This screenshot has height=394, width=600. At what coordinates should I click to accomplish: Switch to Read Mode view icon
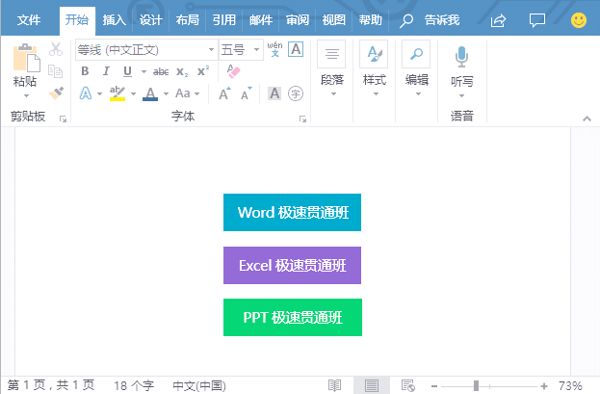pyautogui.click(x=334, y=385)
